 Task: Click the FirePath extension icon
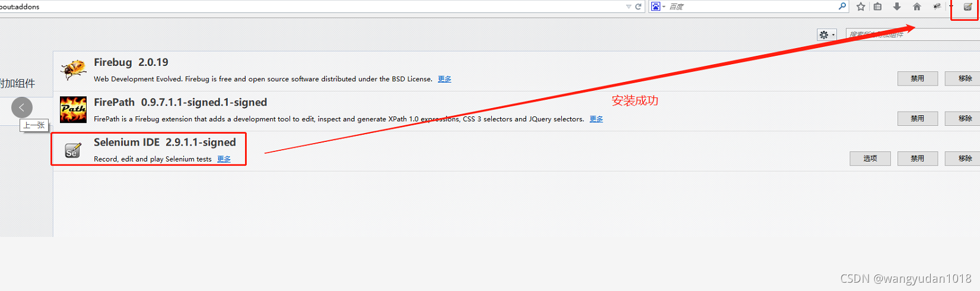tap(73, 110)
